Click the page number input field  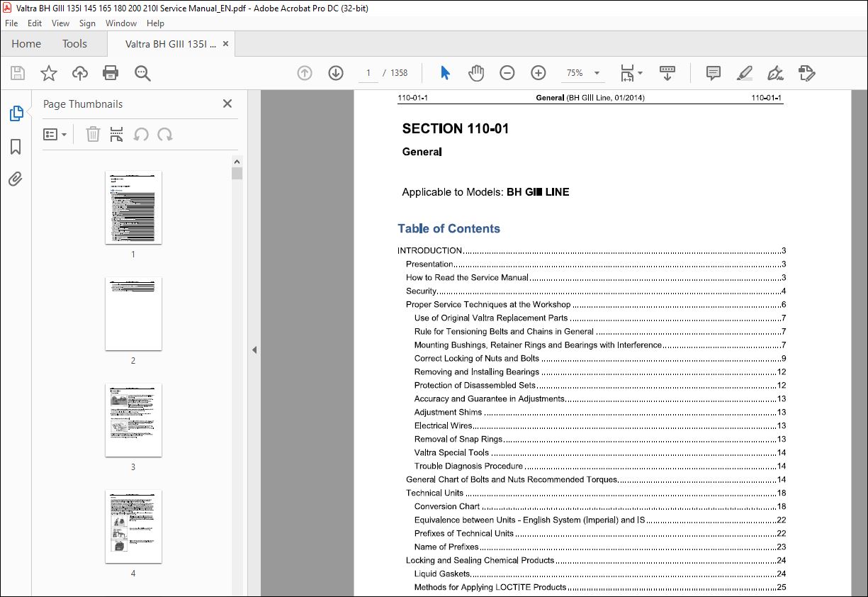(368, 73)
